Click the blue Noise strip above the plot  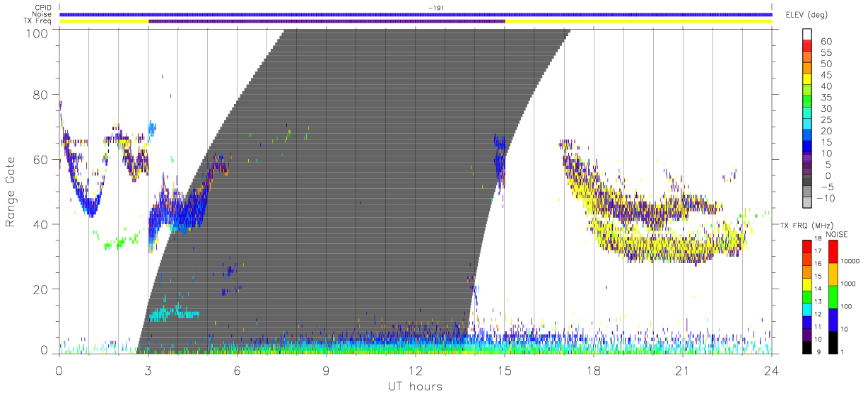tap(416, 14)
